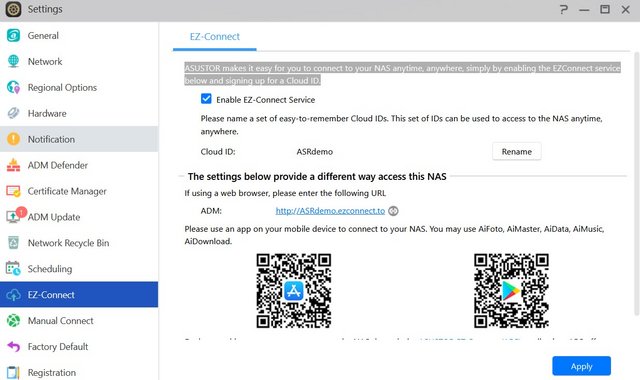
Task: Select Notification in the sidebar
Action: (x=79, y=139)
